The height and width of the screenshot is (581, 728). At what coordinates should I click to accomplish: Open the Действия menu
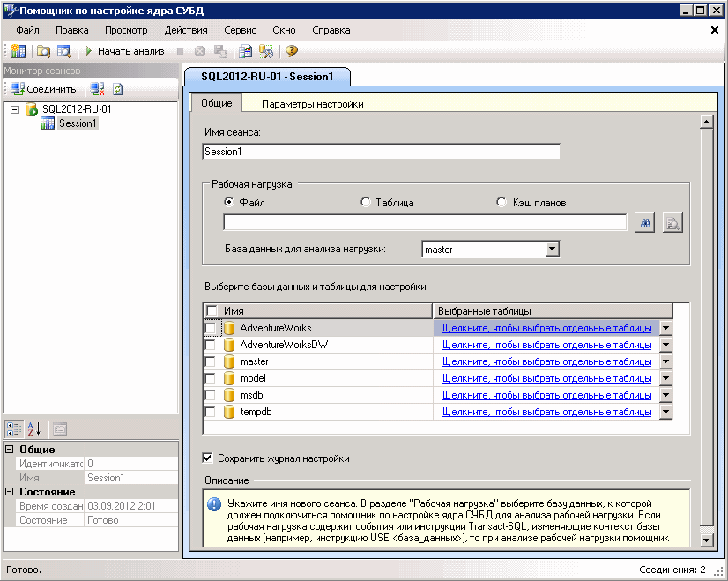(x=186, y=30)
